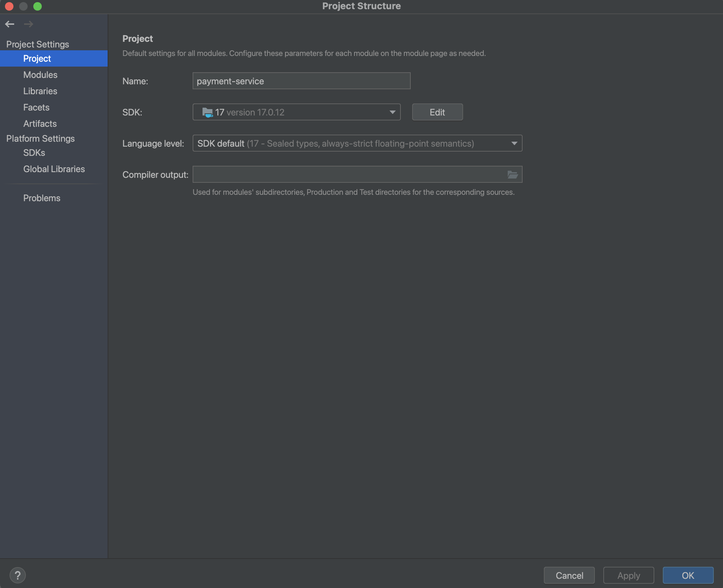The image size is (723, 588).
Task: Click the JDK folder icon in the SDK field
Action: point(207,113)
